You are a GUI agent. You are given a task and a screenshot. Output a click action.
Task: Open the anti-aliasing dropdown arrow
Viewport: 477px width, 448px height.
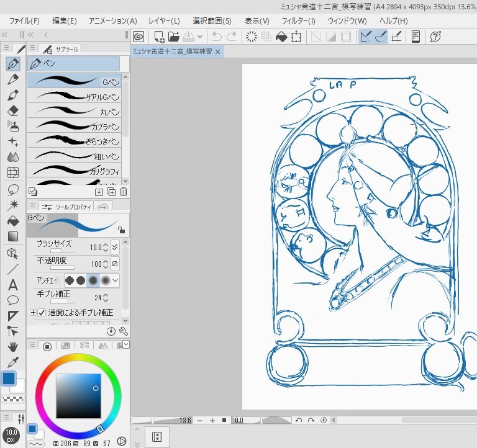(x=116, y=280)
